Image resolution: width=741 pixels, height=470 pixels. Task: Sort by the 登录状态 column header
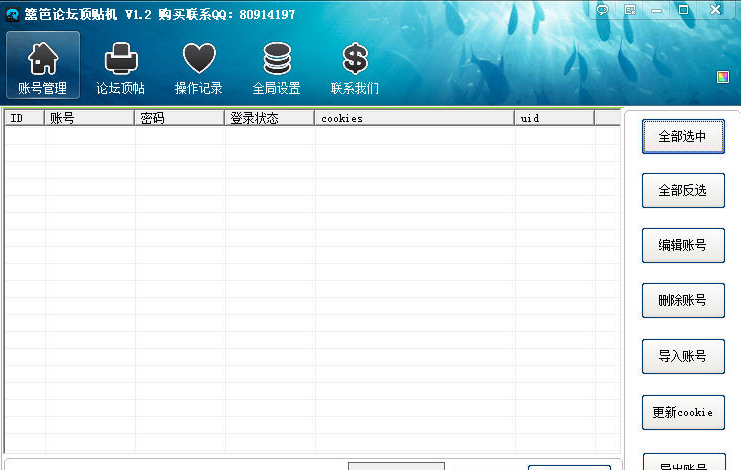pyautogui.click(x=269, y=118)
